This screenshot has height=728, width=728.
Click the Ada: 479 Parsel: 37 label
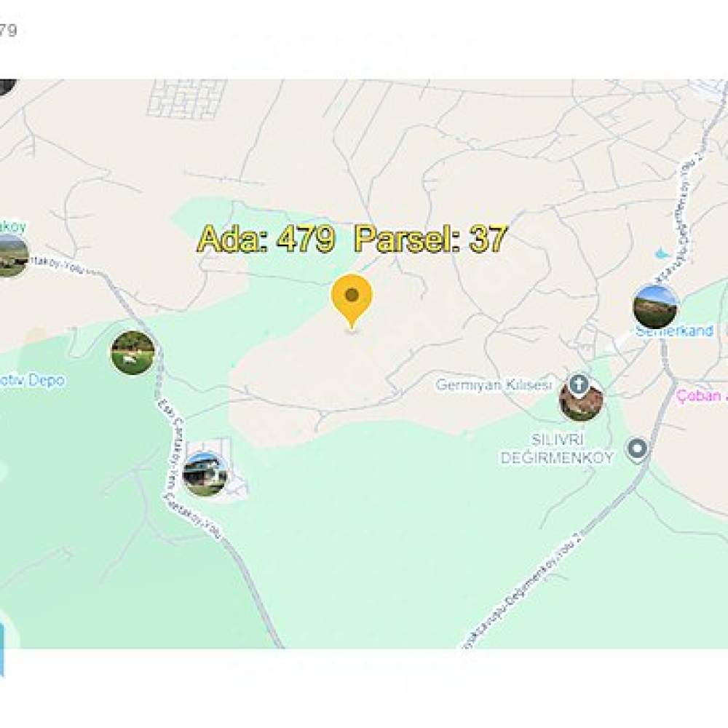pos(352,239)
